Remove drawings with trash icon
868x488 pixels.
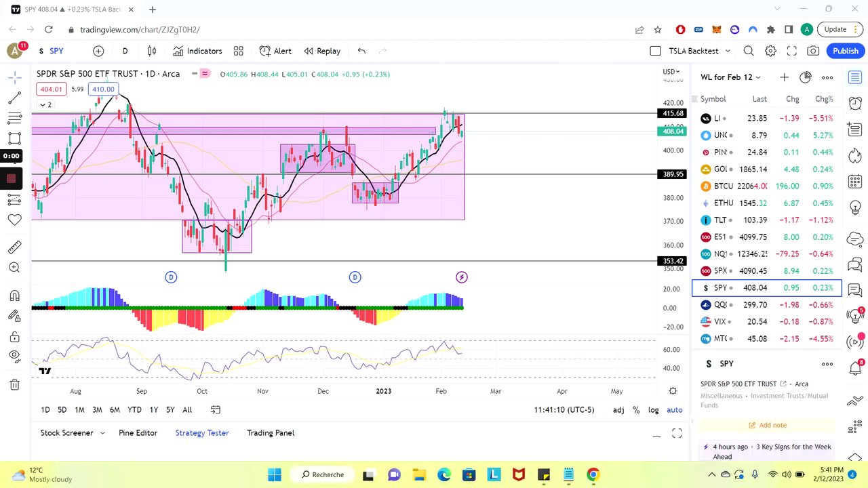pos(14,384)
